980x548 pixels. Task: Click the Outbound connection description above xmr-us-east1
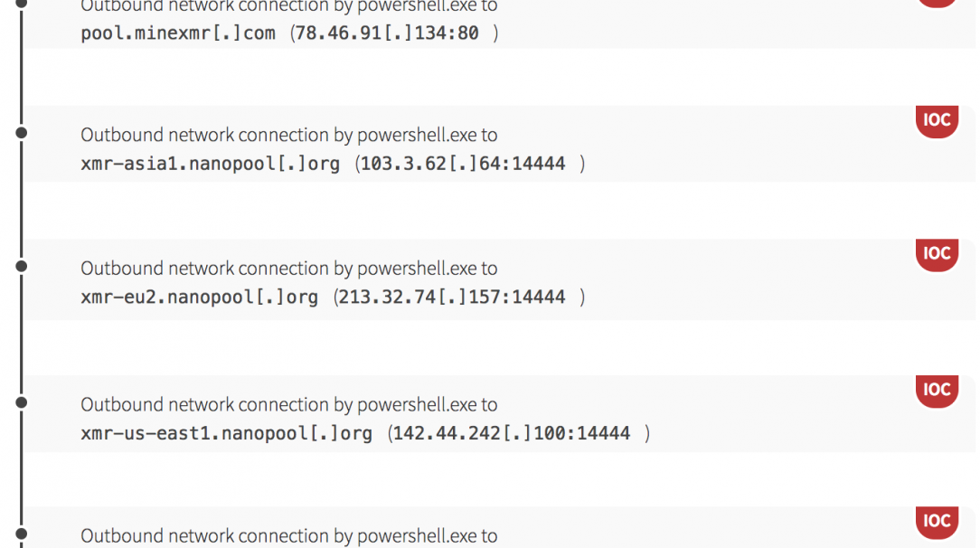coord(289,405)
